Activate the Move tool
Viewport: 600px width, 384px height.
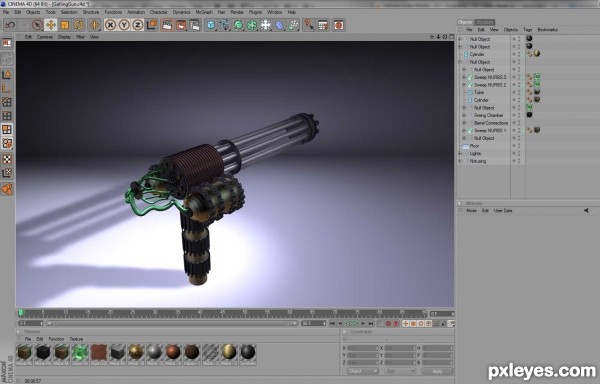pyautogui.click(x=51, y=25)
